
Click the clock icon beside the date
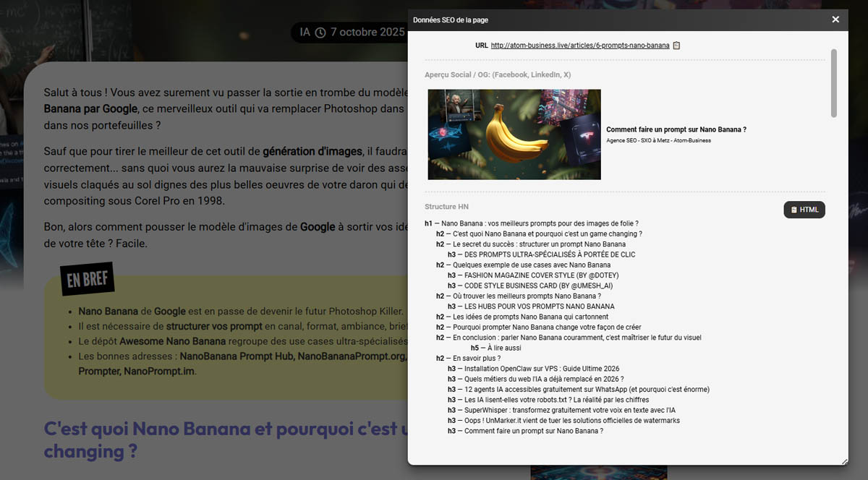pyautogui.click(x=320, y=33)
